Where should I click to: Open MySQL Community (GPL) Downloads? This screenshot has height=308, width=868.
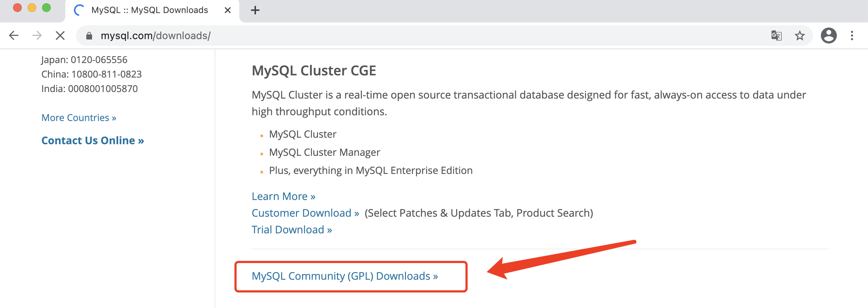point(345,276)
